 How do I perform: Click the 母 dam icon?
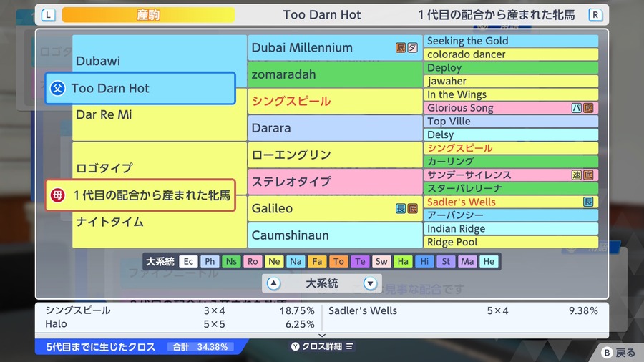57,195
